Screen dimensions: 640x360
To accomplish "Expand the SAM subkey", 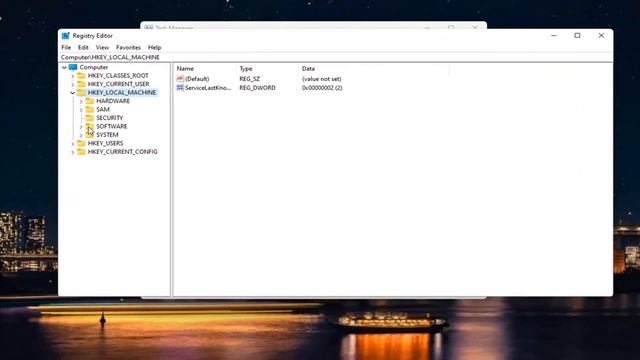I will click(x=81, y=110).
